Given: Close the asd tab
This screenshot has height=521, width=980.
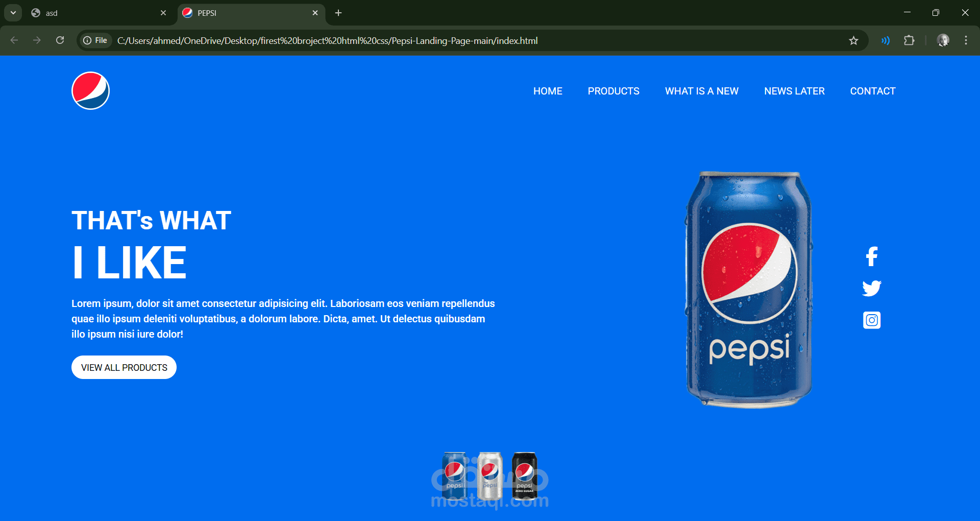Looking at the screenshot, I should 163,13.
